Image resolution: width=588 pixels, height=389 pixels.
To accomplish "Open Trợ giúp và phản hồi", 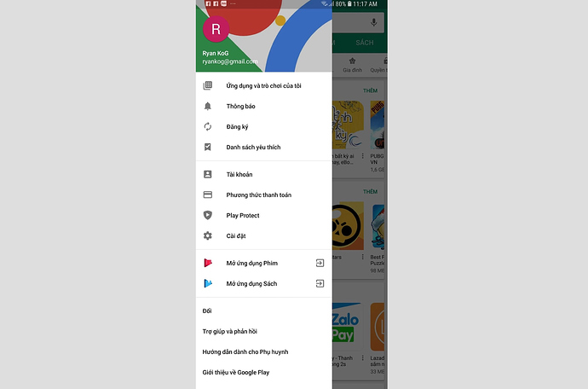I will [229, 331].
